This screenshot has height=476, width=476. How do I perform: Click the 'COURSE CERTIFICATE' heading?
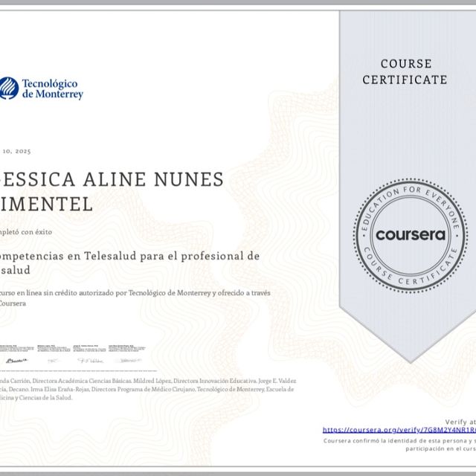405,71
